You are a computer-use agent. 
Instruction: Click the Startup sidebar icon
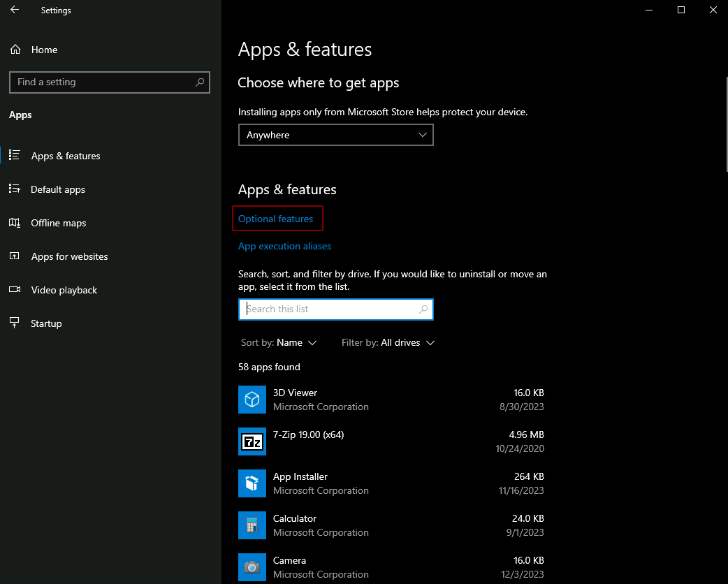coord(15,323)
